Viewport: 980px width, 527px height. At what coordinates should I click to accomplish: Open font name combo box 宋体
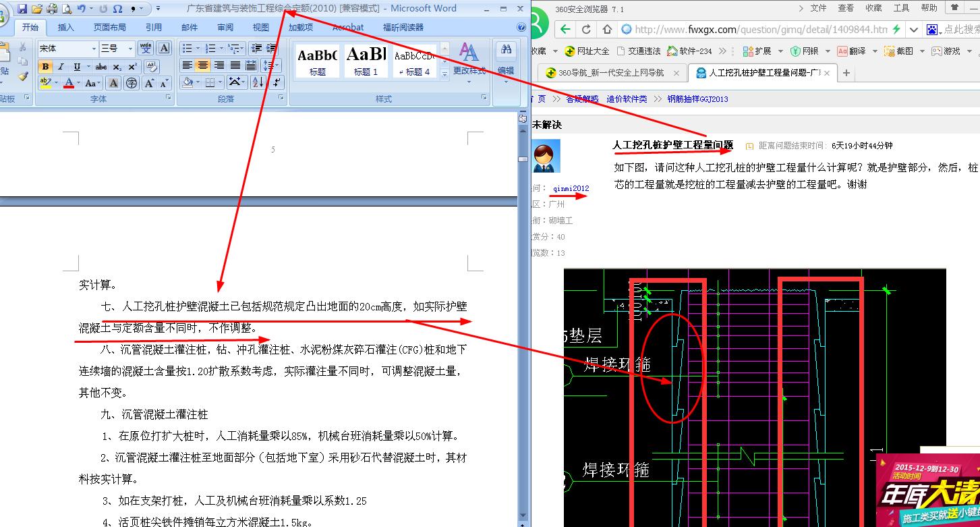tap(67, 49)
